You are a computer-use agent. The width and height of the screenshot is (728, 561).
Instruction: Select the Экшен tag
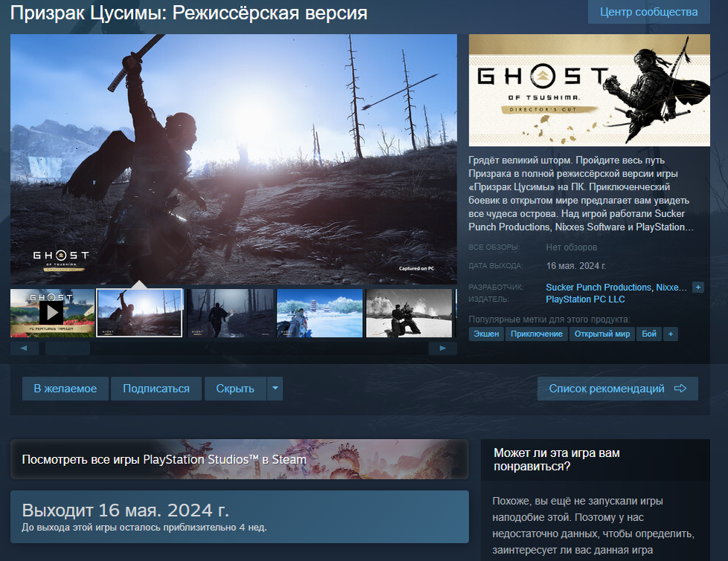coord(486,334)
